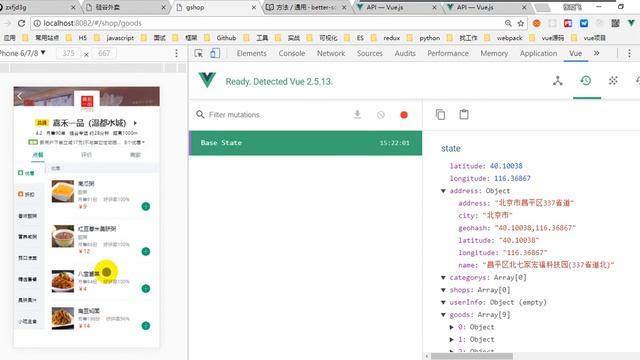Image resolution: width=640 pixels, height=360 pixels.
Task: Click the back arrow in shop header
Action: 19,96
